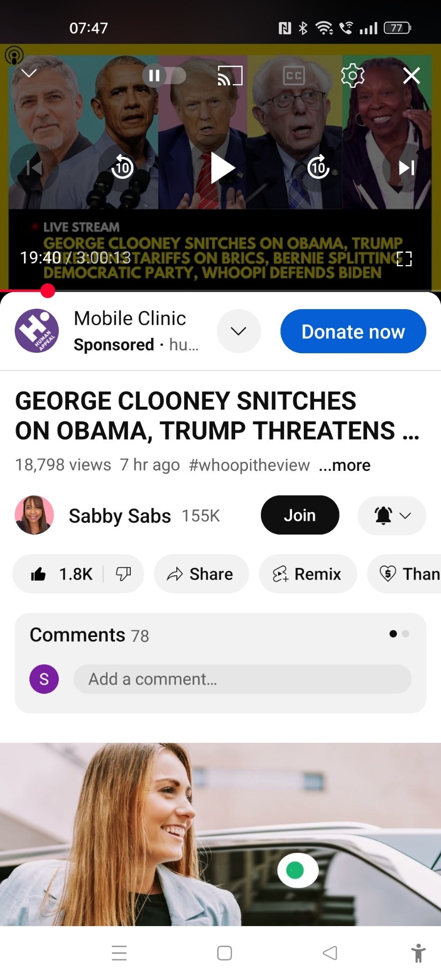This screenshot has width=441, height=980.
Task: Tap the Cast to device icon
Action: click(x=230, y=75)
